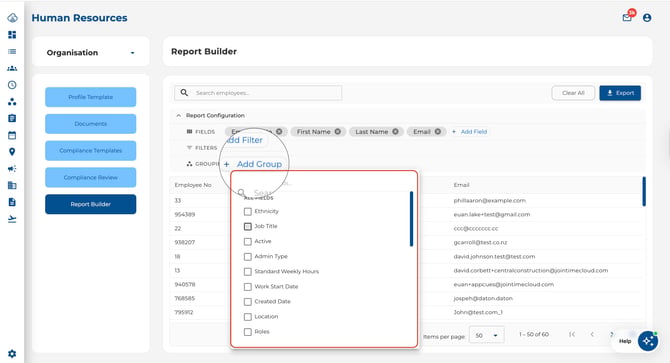Open the Documents section

[x=91, y=124]
